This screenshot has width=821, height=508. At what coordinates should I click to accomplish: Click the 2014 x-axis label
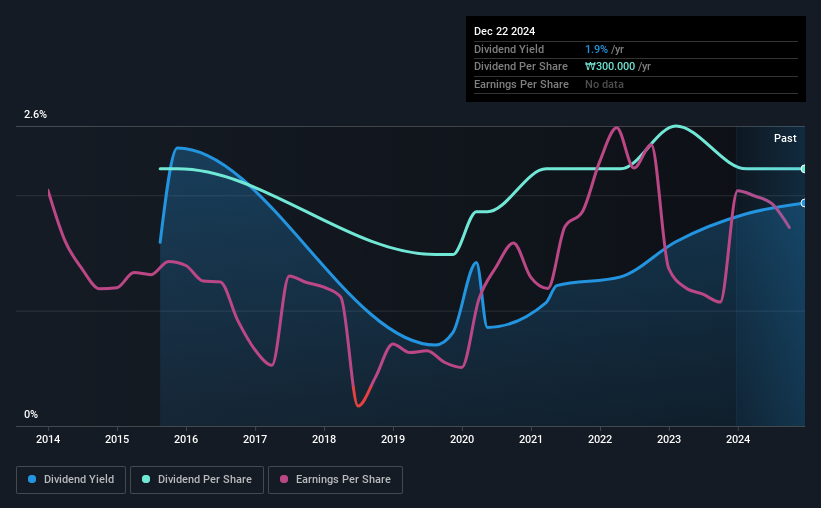tap(48, 439)
